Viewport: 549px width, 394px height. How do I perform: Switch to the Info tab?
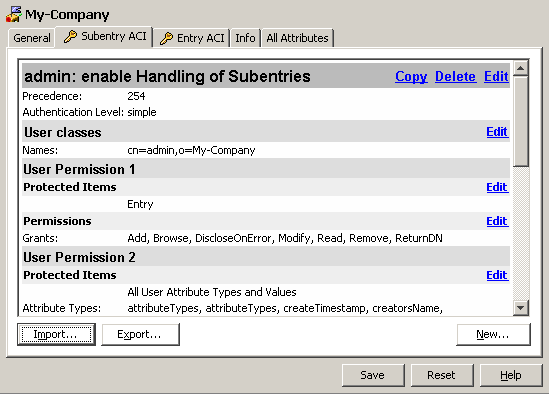click(245, 38)
